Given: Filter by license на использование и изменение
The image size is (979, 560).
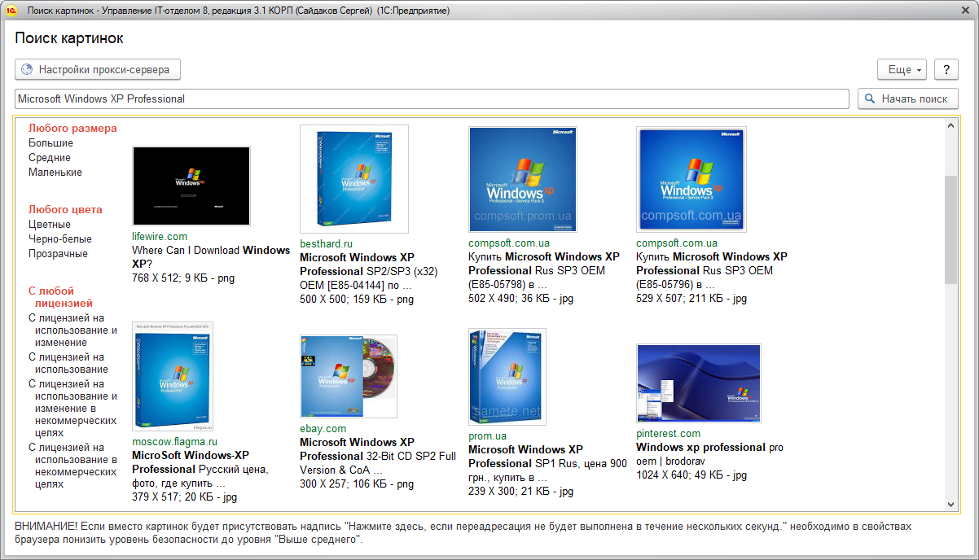Looking at the screenshot, I should coord(73,330).
